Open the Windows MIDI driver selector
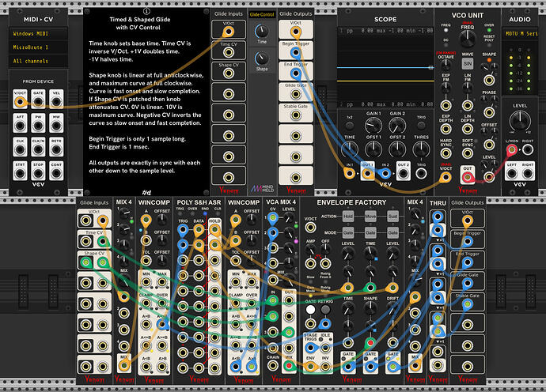The height and width of the screenshot is (392, 546). [x=38, y=34]
